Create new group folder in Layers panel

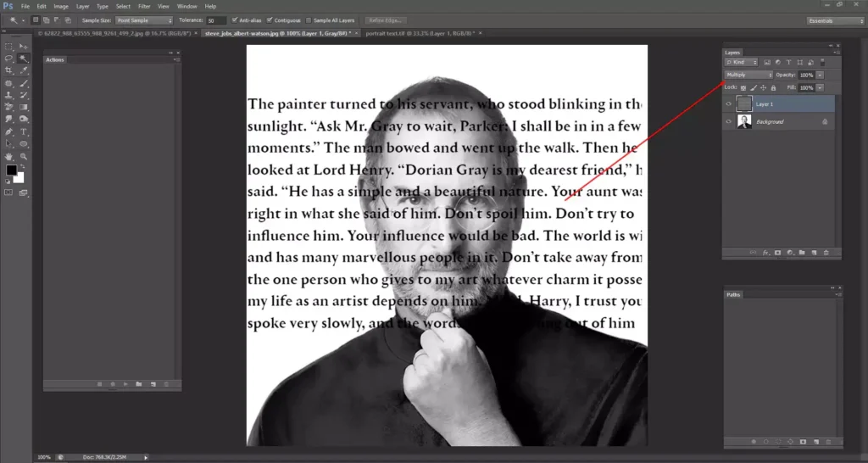tap(802, 253)
